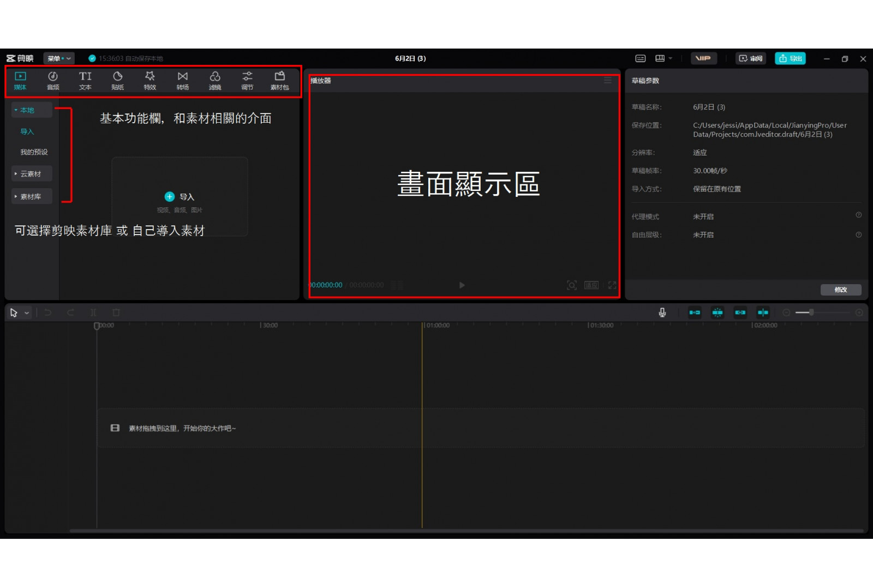Click the timeline zoom-out icon

click(786, 313)
